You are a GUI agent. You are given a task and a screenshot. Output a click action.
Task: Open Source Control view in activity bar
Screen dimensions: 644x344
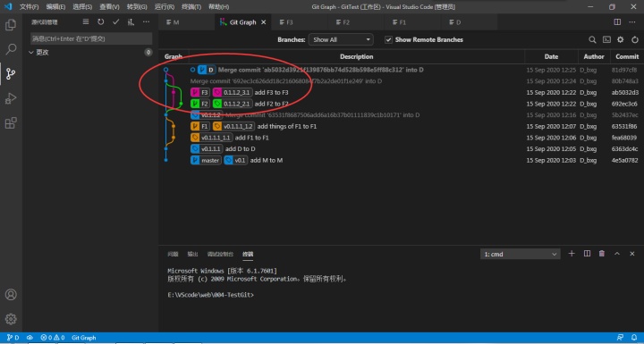[x=11, y=74]
